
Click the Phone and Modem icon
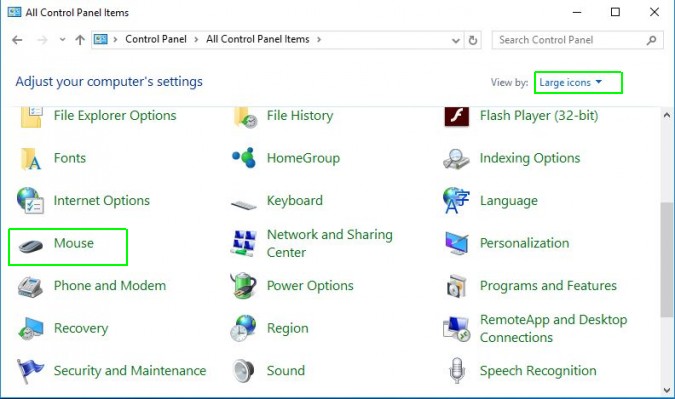pos(30,287)
